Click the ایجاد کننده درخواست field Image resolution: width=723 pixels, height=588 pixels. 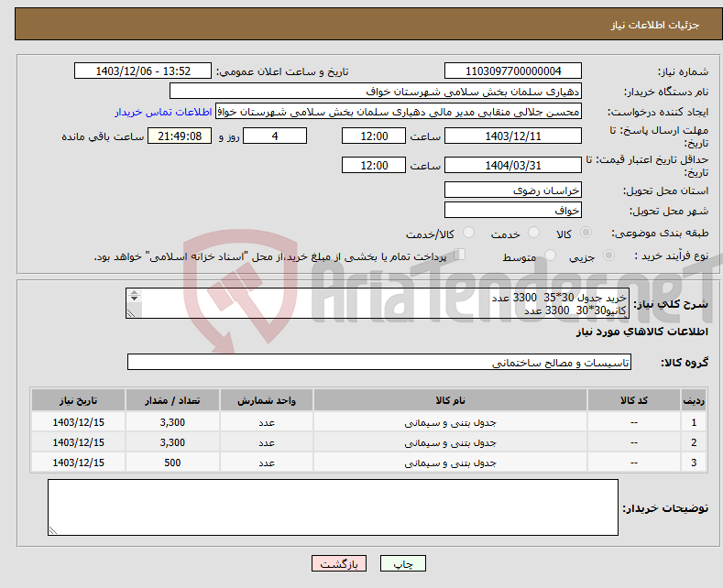pos(399,112)
